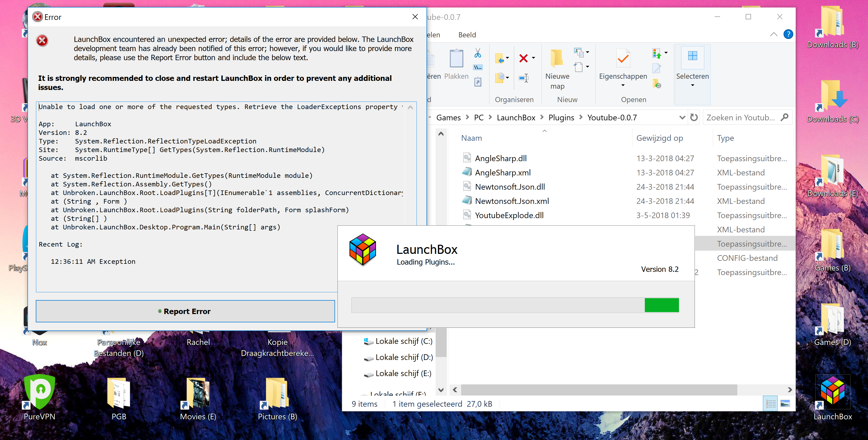Expand the Open dropdown arrow
The image size is (868, 440).
coord(666,53)
